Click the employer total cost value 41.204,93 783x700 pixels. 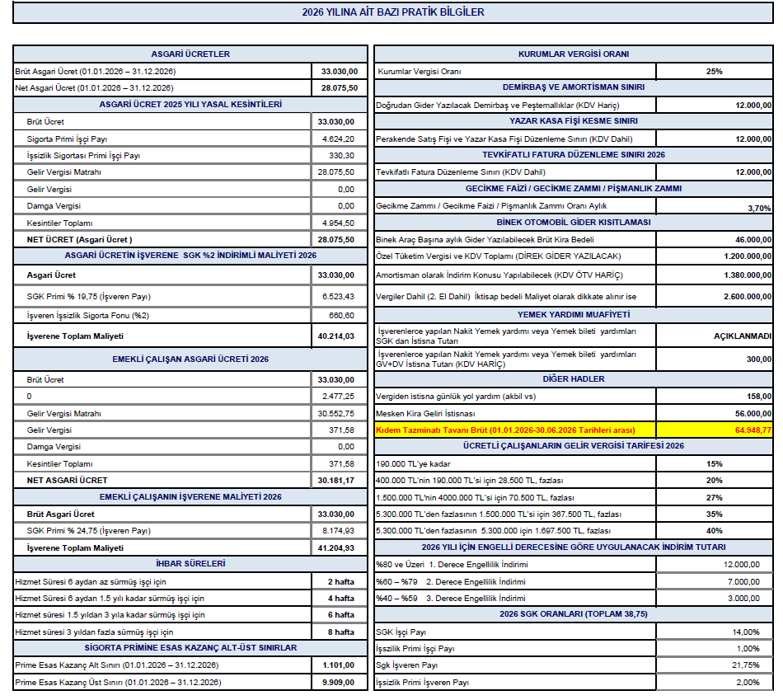coord(337,547)
